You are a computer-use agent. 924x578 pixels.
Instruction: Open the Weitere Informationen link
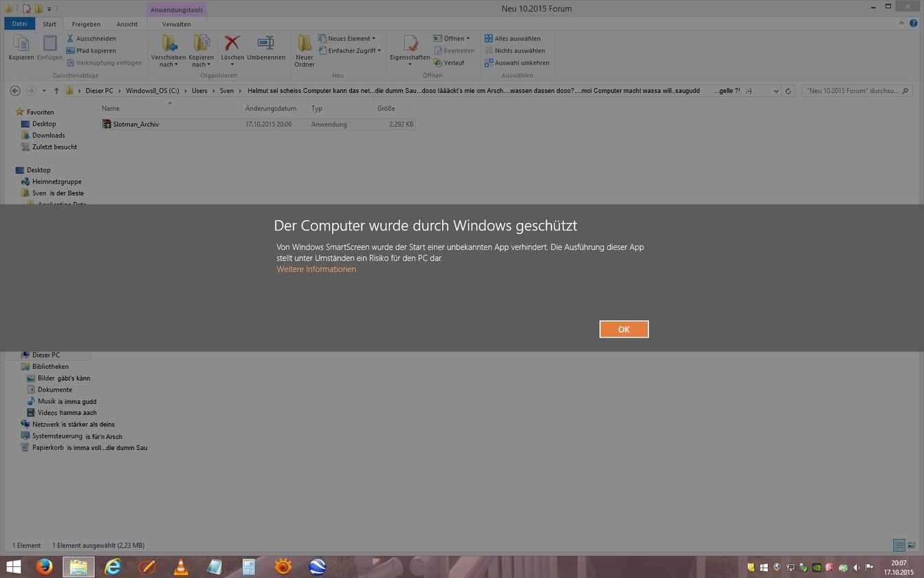click(x=316, y=269)
